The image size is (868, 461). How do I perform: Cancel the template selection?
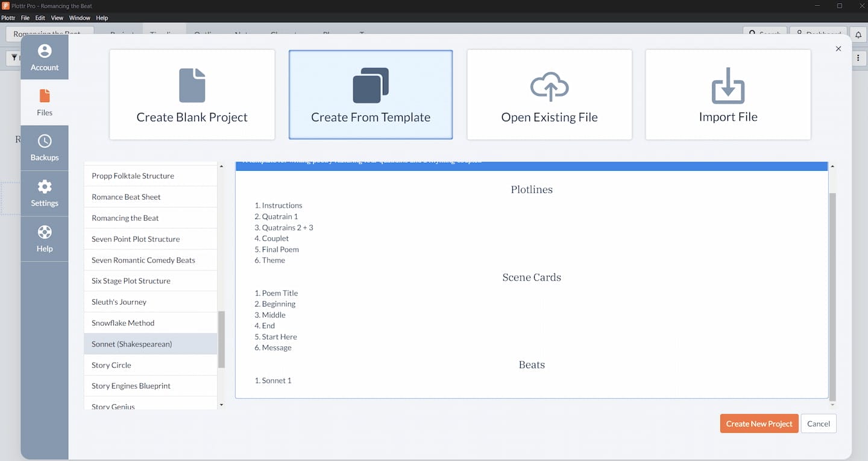(819, 424)
